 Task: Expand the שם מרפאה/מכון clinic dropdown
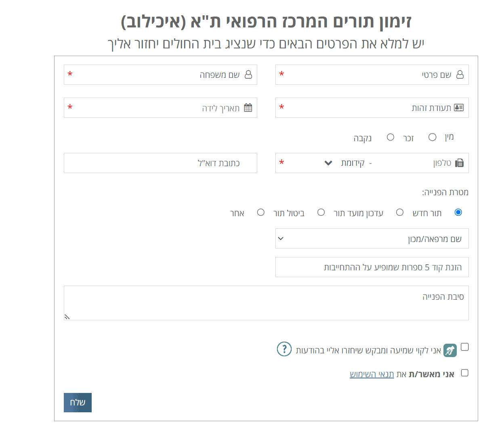point(372,238)
